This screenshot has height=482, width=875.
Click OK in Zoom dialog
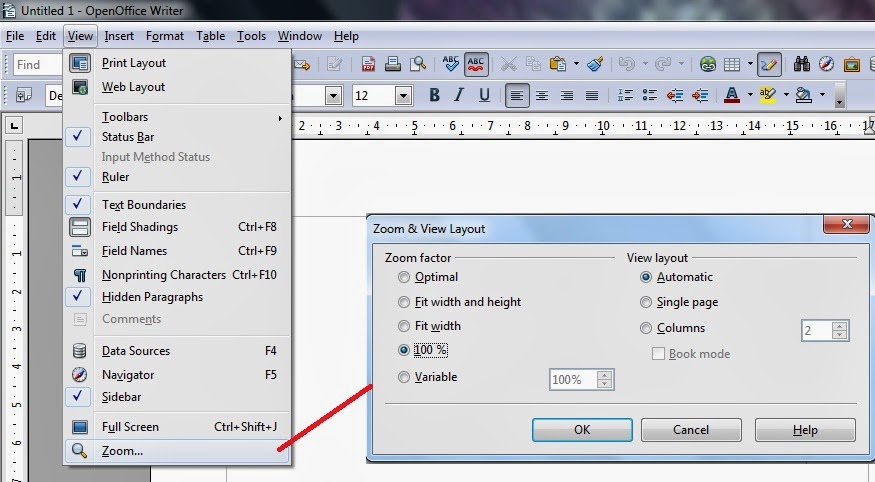pyautogui.click(x=582, y=430)
